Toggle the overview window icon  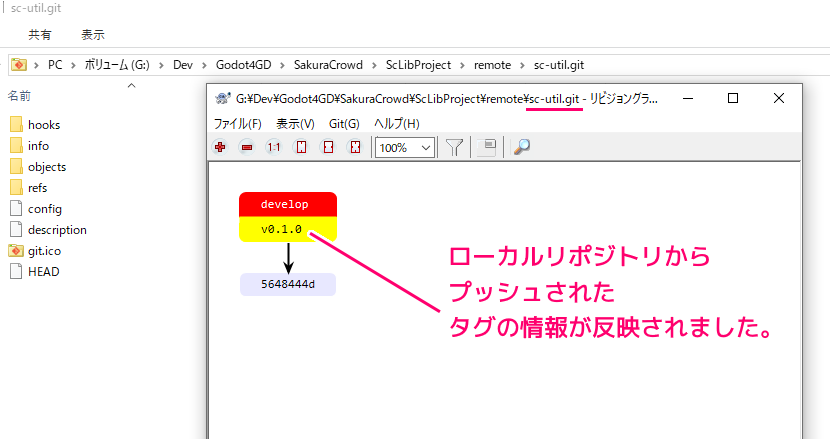pos(488,148)
